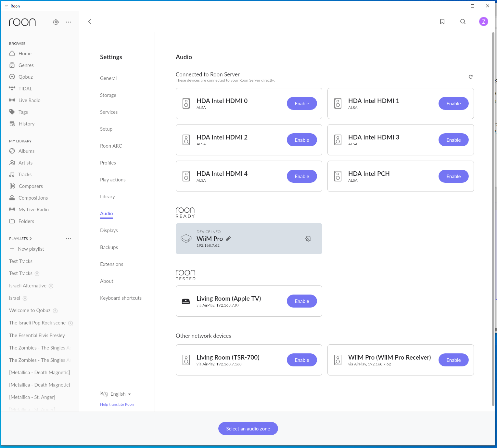Enable HDA Intel HDMI 1 device
This screenshot has width=497, height=448.
tap(453, 103)
